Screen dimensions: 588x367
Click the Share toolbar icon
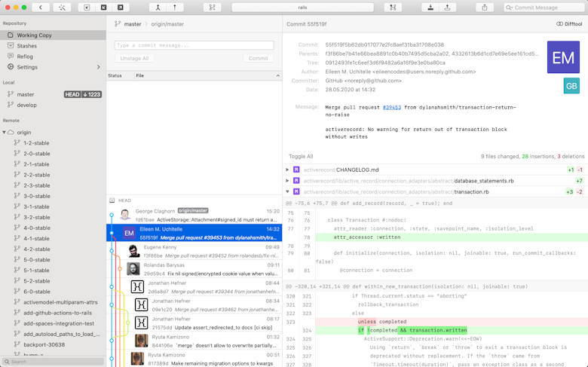pos(485,7)
